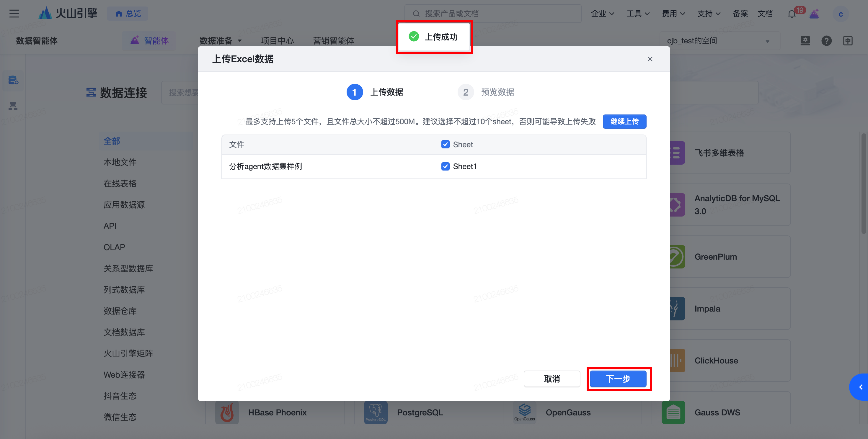
Task: Open the AnalyticDB for MySQL 3.0 card
Action: pyautogui.click(x=730, y=205)
